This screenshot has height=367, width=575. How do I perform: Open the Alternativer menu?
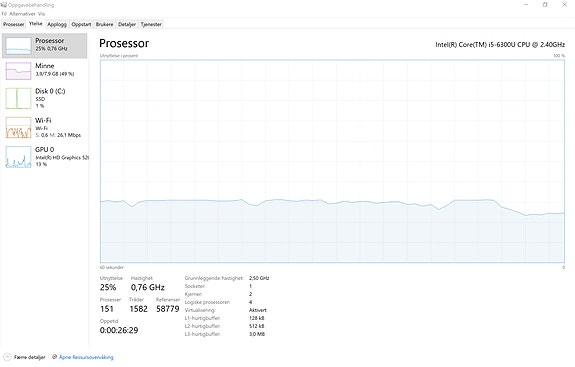[x=22, y=14]
